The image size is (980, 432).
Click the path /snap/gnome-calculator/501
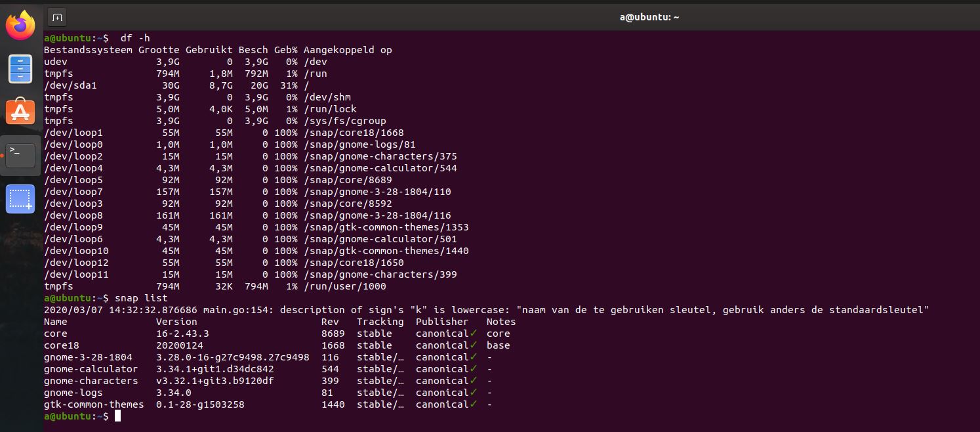point(380,239)
